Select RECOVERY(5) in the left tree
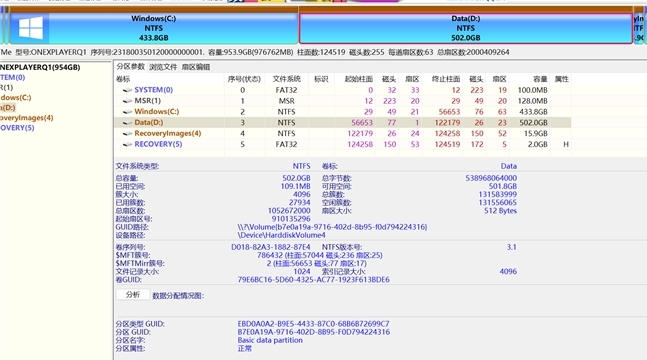Image resolution: width=647 pixels, height=360 pixels. 17,128
